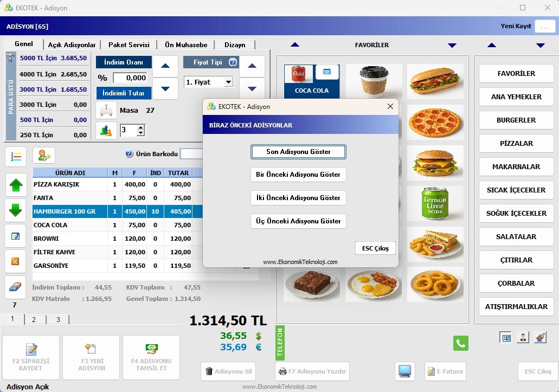Click the down arrow beside İndirimli Tutar
Viewport: 559px width, 392px height.
pos(165,89)
